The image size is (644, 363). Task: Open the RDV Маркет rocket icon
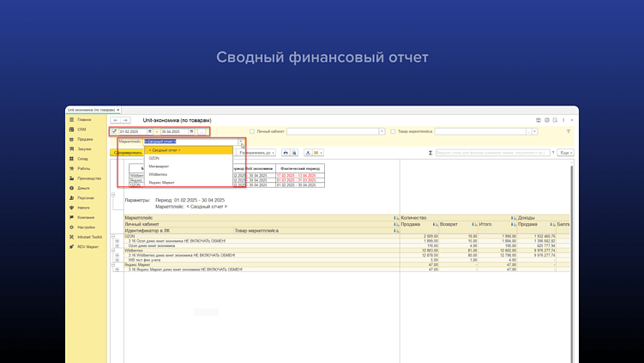click(71, 246)
